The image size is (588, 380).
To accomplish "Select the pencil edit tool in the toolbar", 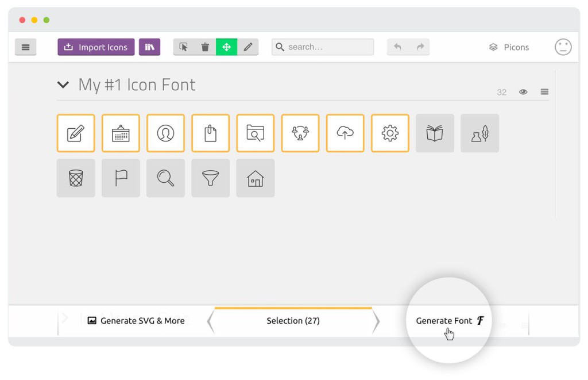I will (x=248, y=47).
